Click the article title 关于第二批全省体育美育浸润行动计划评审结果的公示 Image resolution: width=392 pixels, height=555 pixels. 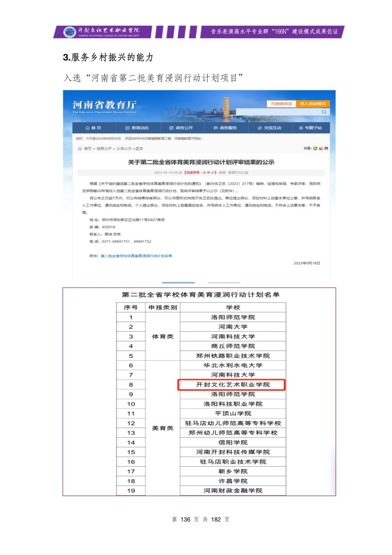(201, 162)
